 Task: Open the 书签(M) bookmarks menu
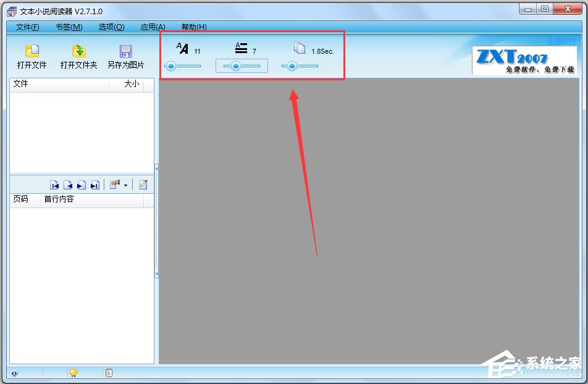click(x=68, y=27)
